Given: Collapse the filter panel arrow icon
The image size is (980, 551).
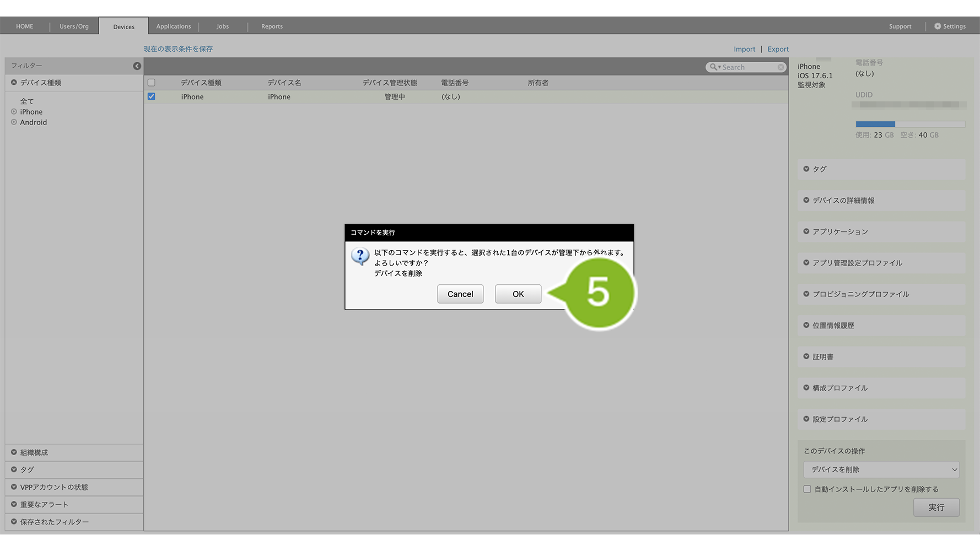Looking at the screenshot, I should (x=137, y=66).
